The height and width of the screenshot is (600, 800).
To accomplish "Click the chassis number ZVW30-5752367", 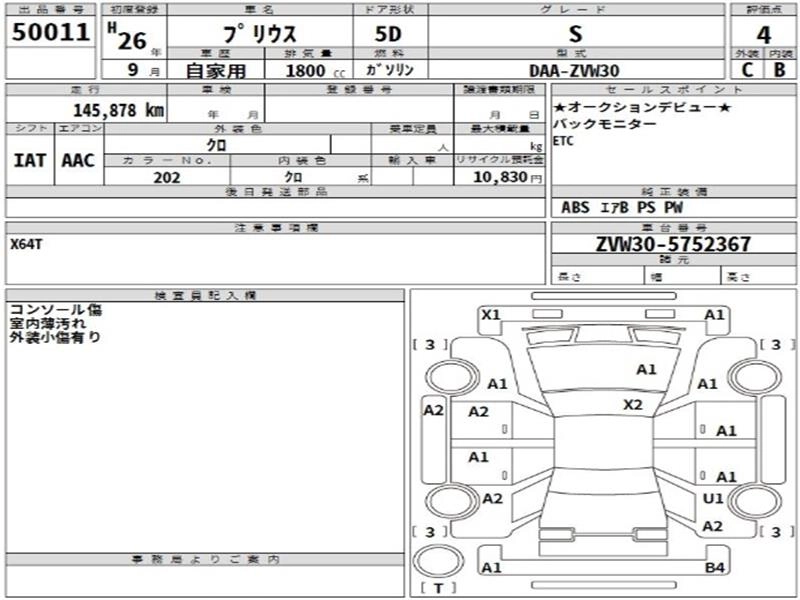I will [673, 244].
